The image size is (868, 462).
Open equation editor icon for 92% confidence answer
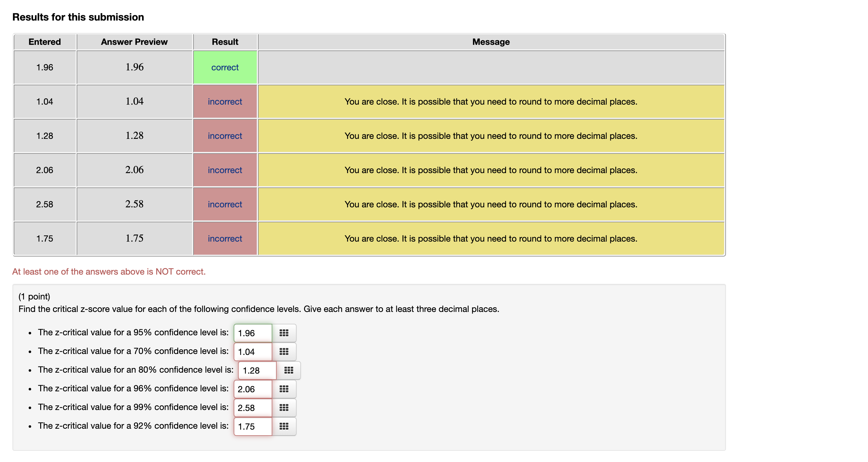284,426
